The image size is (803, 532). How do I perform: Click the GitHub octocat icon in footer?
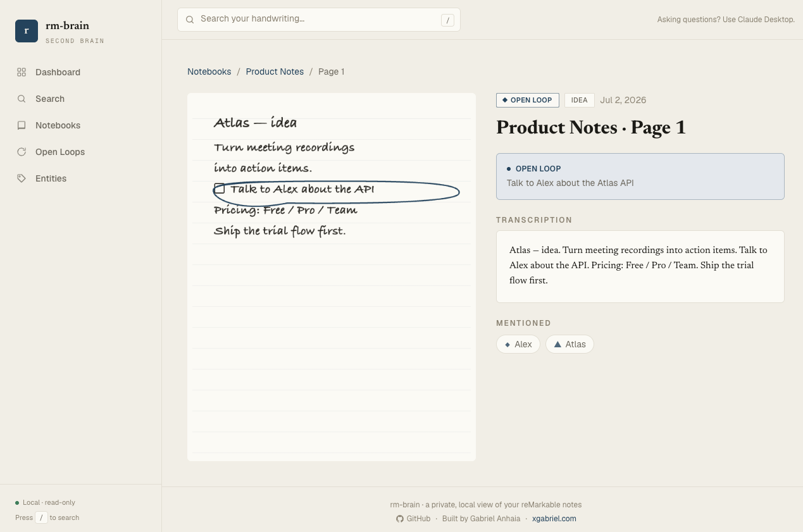pos(400,519)
